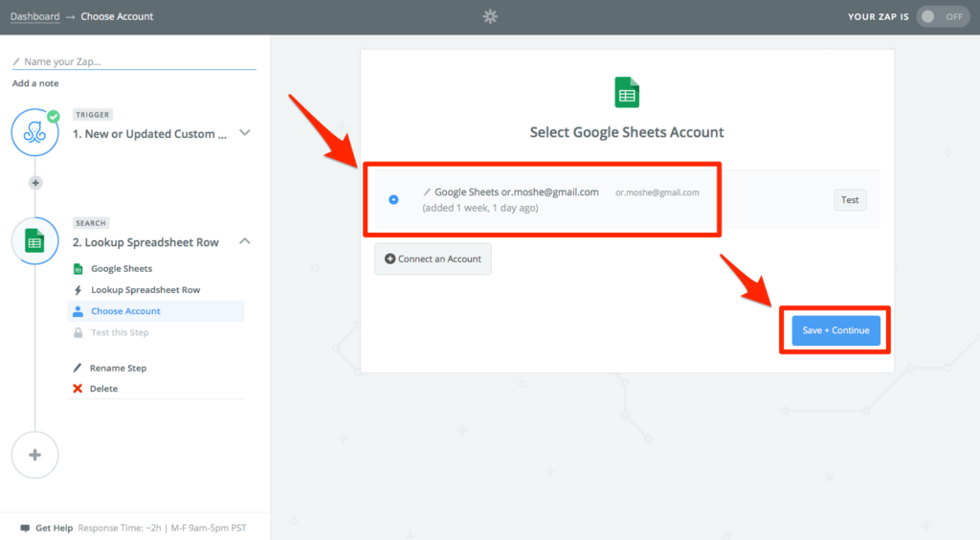Select the or.moshe@gmail.com account radio button
This screenshot has height=540, width=980.
(393, 200)
